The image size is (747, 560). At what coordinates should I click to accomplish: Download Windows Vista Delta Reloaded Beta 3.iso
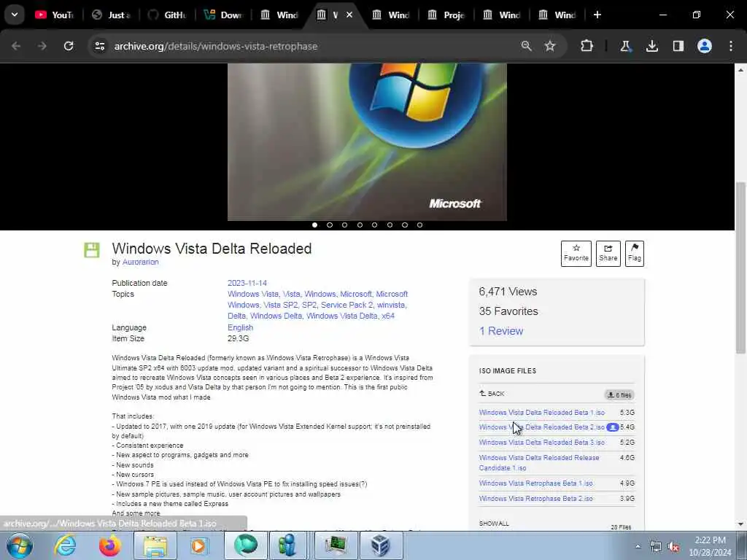[542, 443]
